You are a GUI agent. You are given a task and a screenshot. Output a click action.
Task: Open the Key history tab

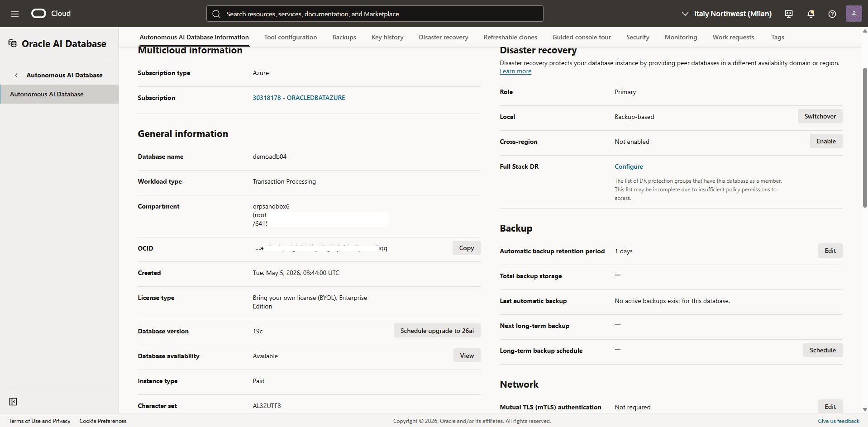pyautogui.click(x=387, y=37)
